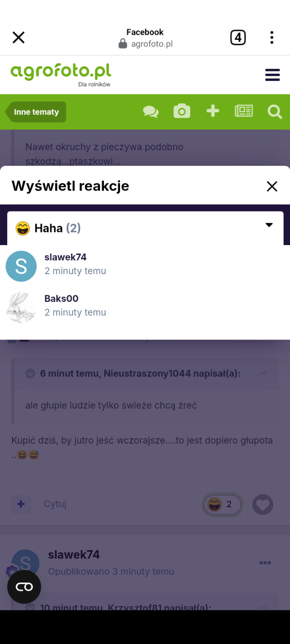290x644 pixels.
Task: Go back to Inne tematy breadcrumb
Action: [36, 112]
